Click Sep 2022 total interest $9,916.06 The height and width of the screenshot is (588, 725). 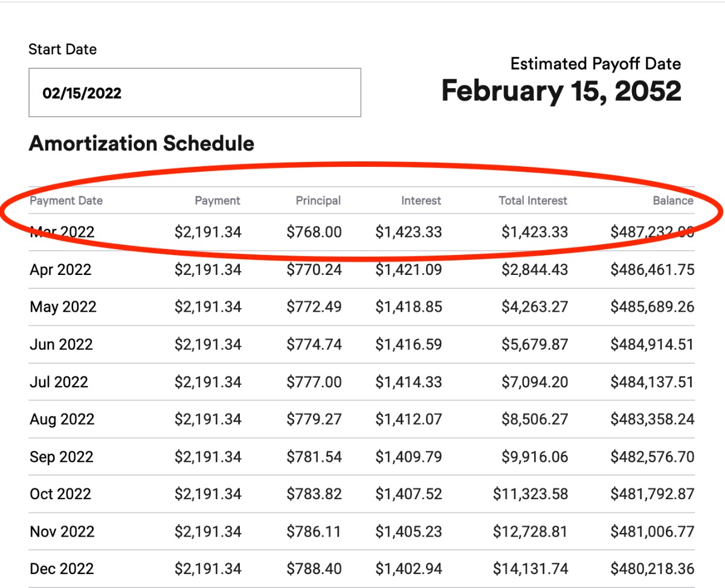(x=535, y=457)
